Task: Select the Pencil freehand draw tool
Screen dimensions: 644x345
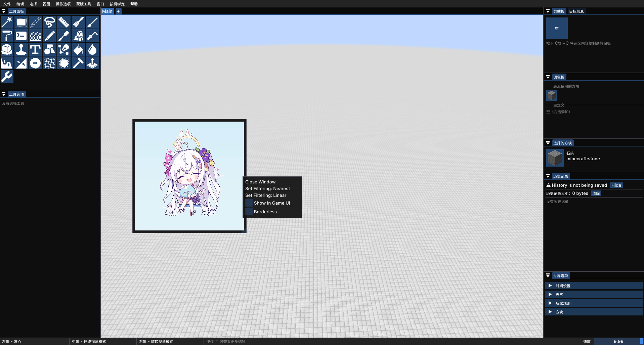Action: tap(49, 36)
